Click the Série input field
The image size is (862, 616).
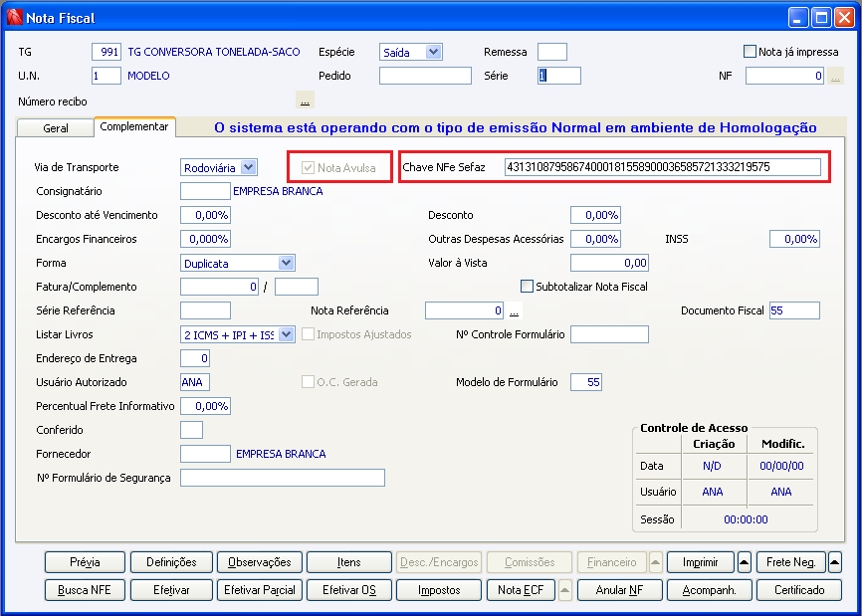click(559, 76)
